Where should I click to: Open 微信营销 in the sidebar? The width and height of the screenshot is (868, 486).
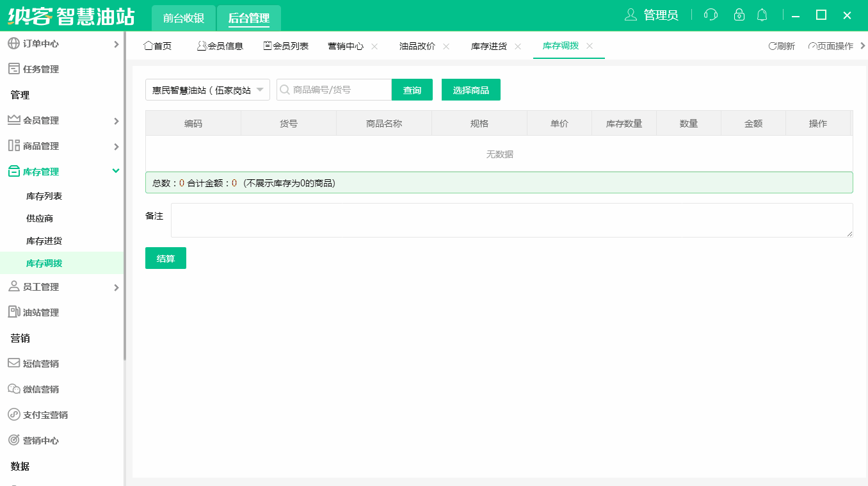pos(41,389)
